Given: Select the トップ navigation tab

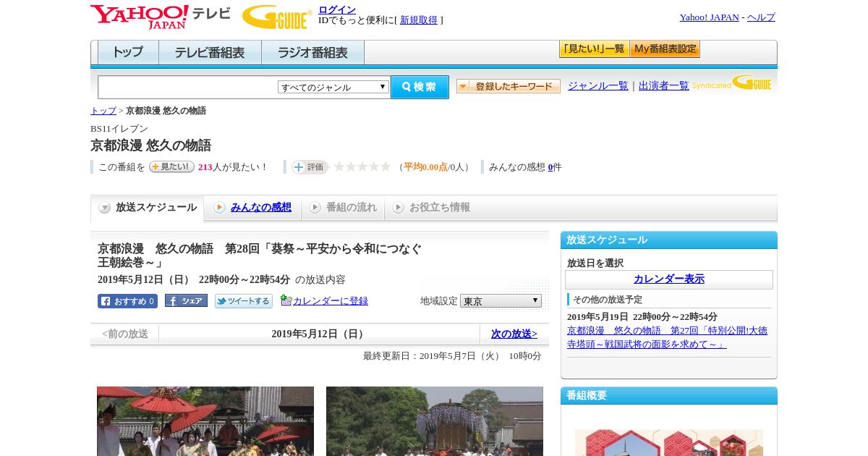Looking at the screenshot, I should tap(128, 53).
